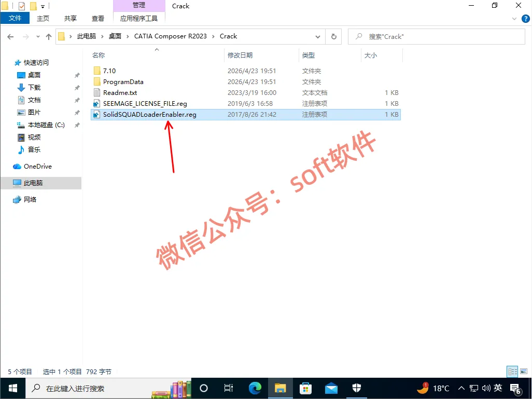Click 桌面 in the address breadcrumb
532x399 pixels.
click(x=115, y=36)
